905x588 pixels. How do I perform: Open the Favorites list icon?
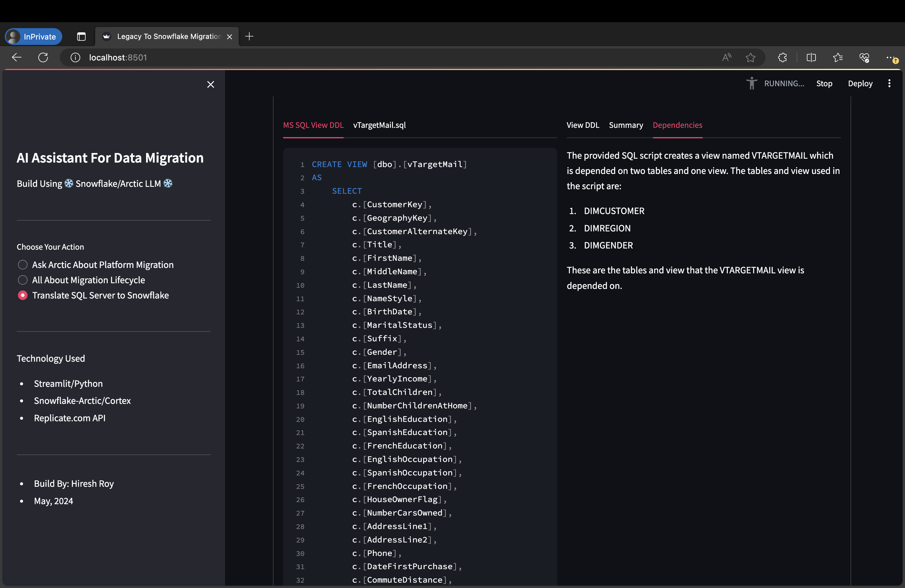tap(838, 57)
